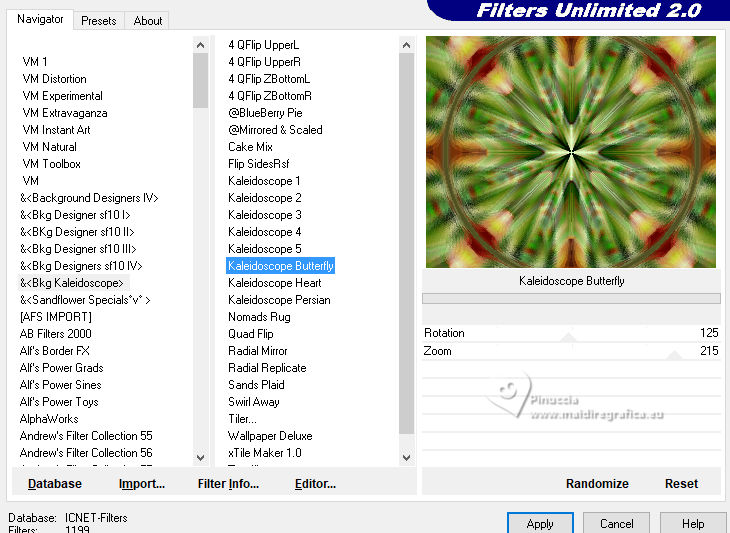This screenshot has width=730, height=533.
Task: Choose Nomads Rug filter
Action: (x=259, y=317)
